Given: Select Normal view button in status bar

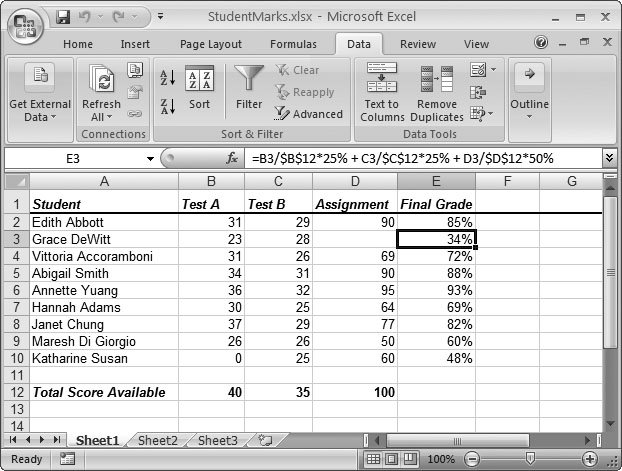Looking at the screenshot, I should pyautogui.click(x=374, y=459).
